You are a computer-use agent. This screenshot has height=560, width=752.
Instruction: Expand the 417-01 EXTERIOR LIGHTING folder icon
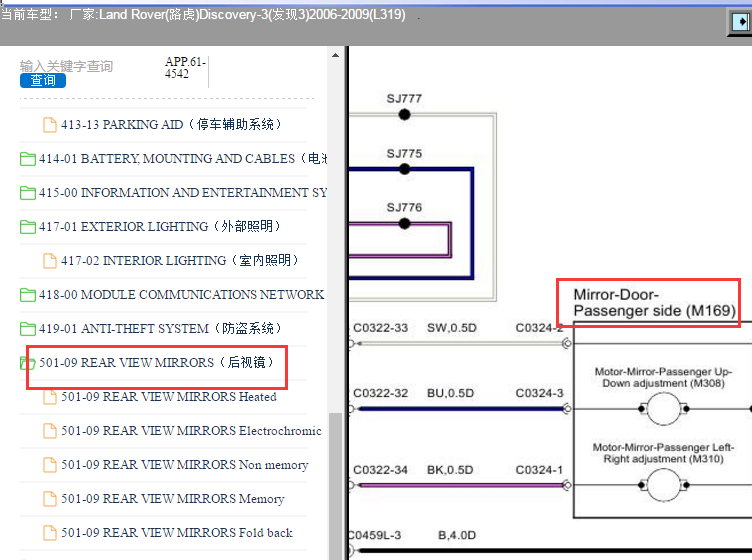click(28, 227)
